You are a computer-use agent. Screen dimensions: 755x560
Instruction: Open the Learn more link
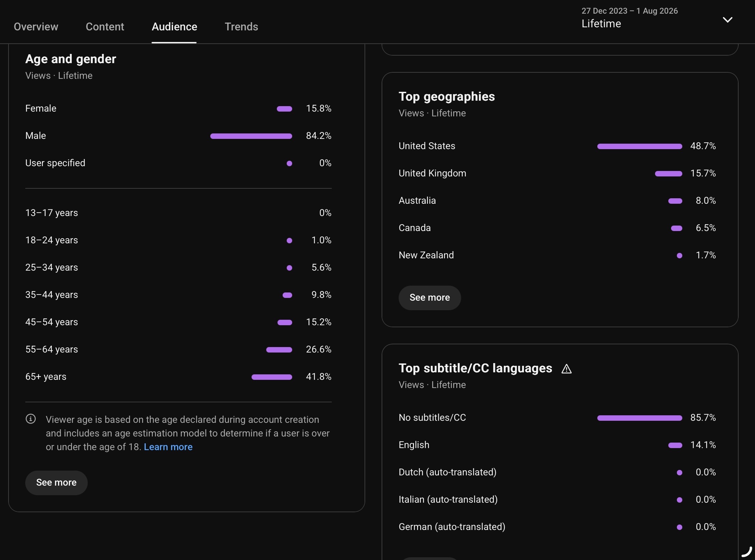pyautogui.click(x=168, y=447)
